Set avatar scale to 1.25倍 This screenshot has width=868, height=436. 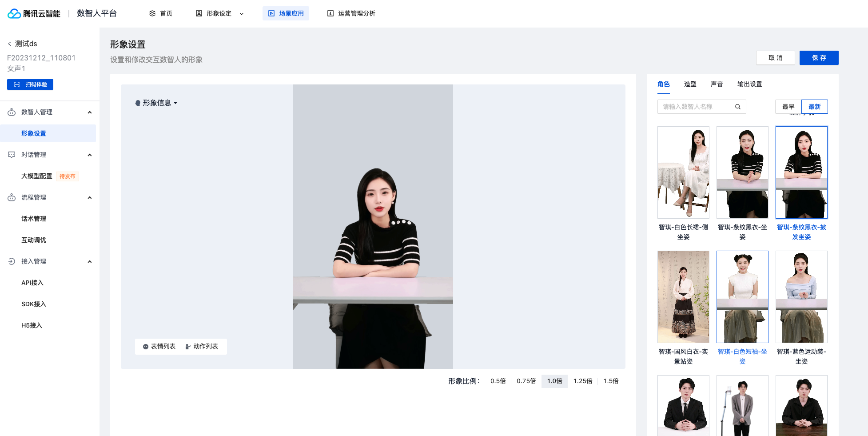click(x=583, y=381)
